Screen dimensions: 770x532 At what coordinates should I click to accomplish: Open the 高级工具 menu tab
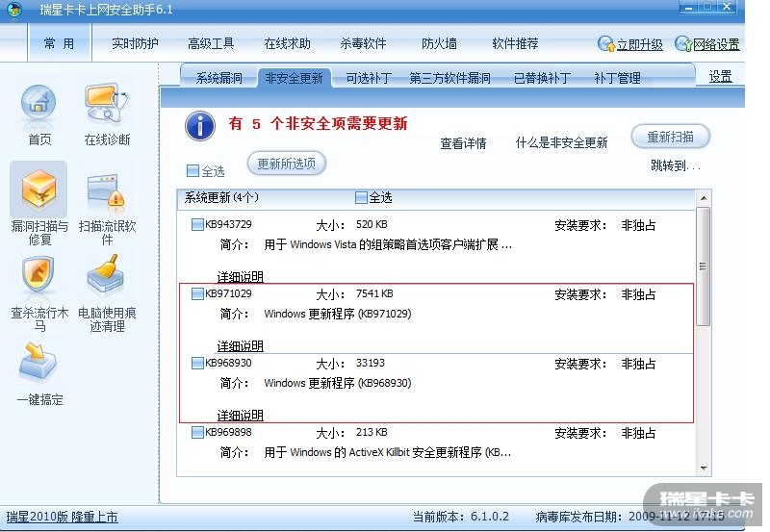[x=211, y=43]
